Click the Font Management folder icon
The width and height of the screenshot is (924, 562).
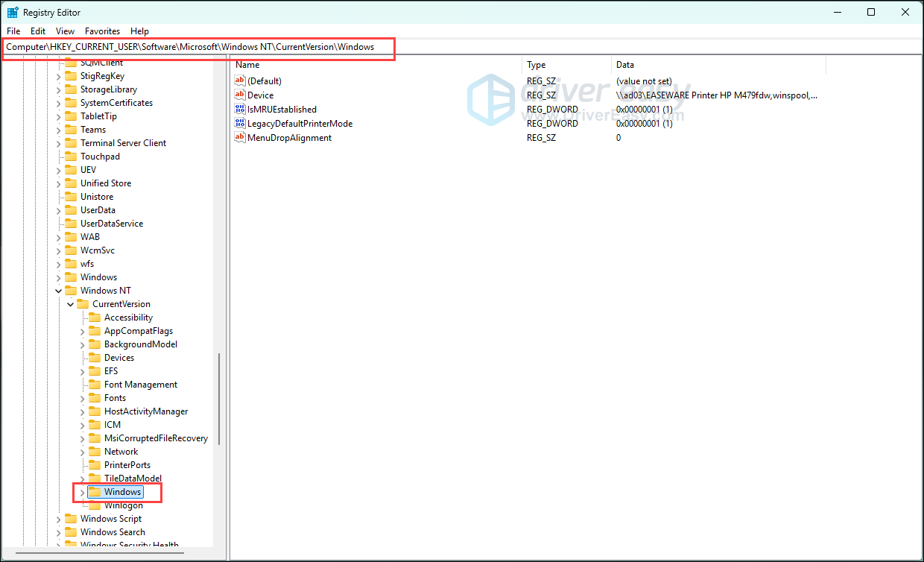coord(95,385)
